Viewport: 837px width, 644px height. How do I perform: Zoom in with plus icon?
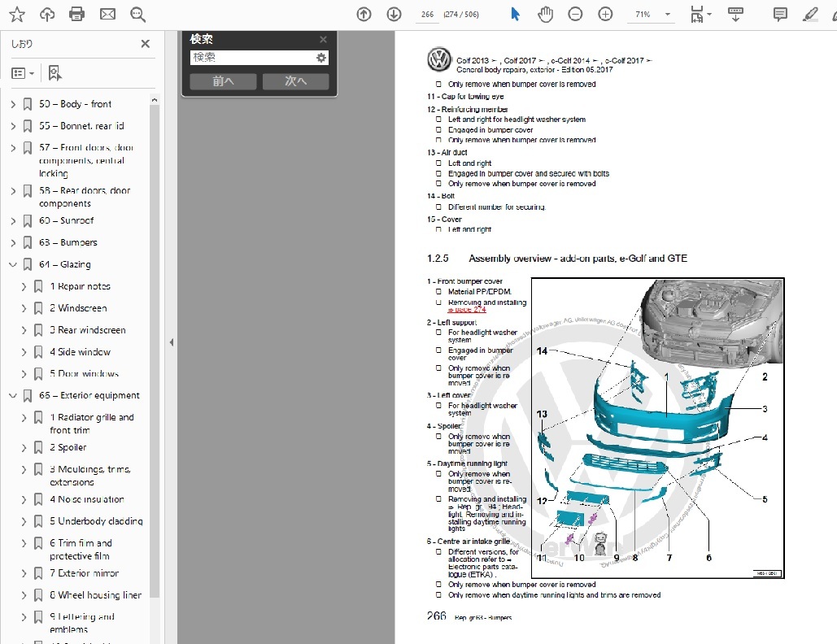pyautogui.click(x=605, y=15)
